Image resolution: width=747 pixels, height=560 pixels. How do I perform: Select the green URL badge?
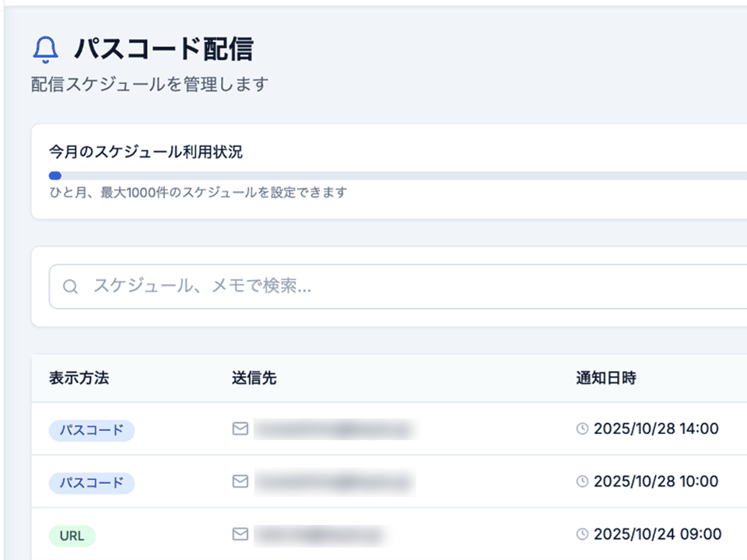coord(72,535)
